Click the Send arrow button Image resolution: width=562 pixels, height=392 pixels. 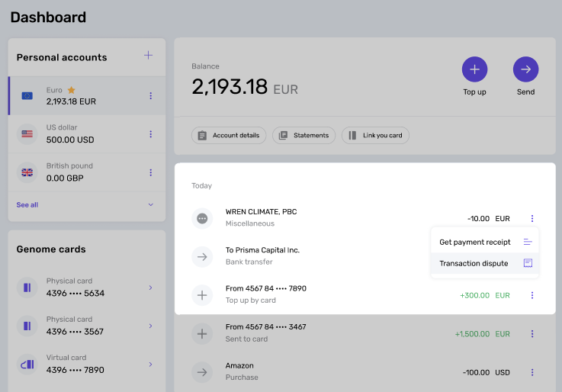[525, 69]
